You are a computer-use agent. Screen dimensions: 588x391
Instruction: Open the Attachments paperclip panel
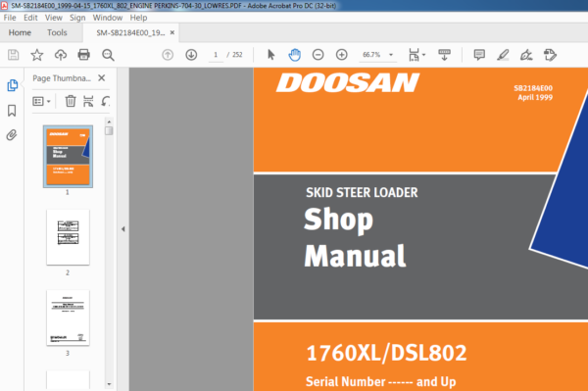coord(12,135)
